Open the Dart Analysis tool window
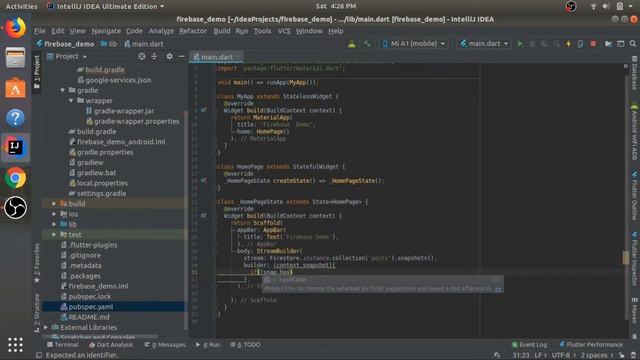Image resolution: width=640 pixels, height=360 pixels. (111, 345)
